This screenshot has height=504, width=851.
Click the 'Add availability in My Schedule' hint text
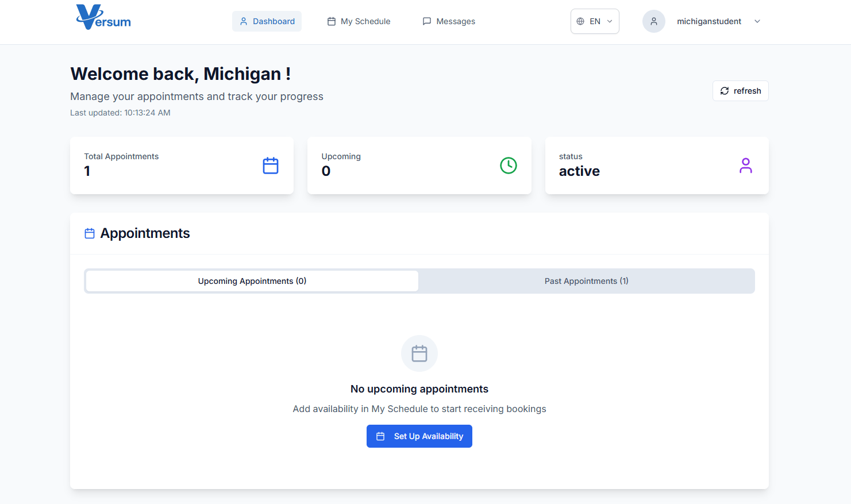[x=419, y=409]
